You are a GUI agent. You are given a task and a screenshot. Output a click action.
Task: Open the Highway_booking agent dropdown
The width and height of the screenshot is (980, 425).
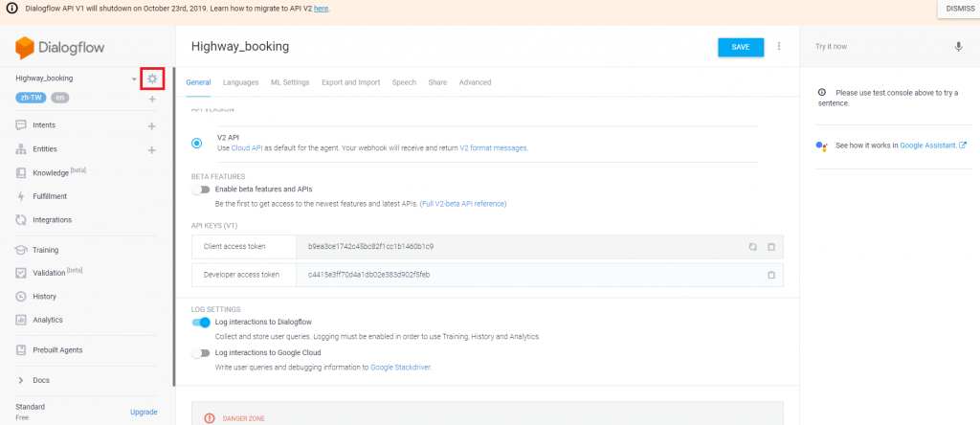[x=134, y=79]
